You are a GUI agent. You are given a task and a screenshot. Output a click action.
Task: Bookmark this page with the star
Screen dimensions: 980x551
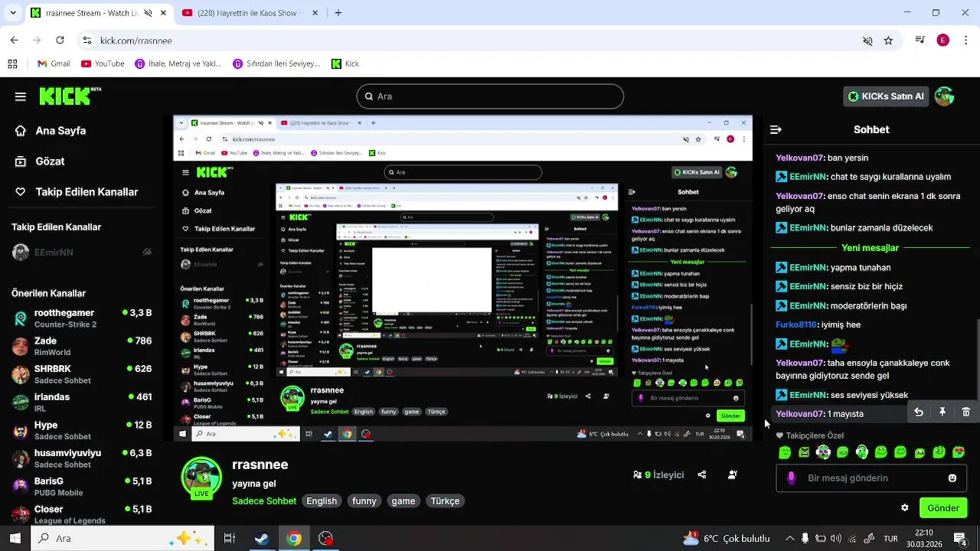pyautogui.click(x=888, y=41)
